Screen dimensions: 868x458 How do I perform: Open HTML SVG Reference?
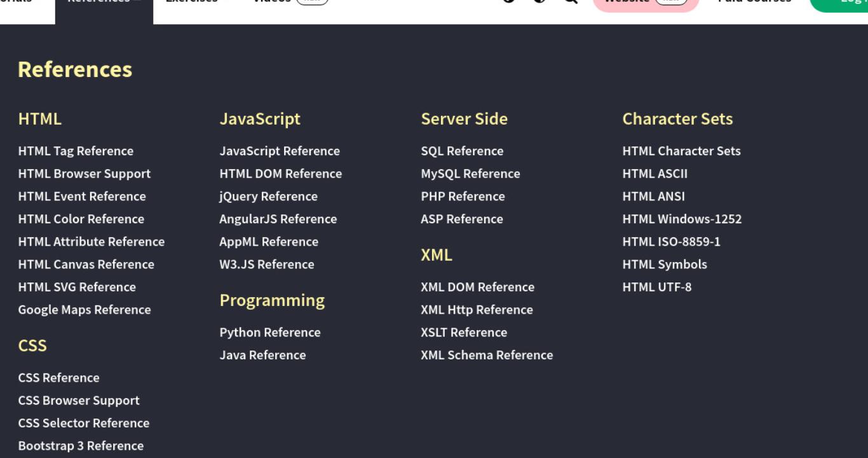[77, 287]
